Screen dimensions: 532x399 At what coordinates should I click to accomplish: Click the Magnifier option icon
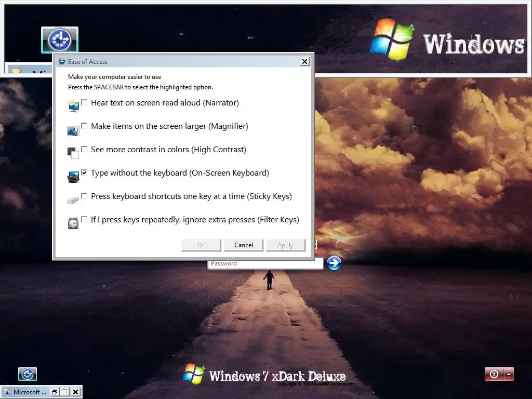(x=73, y=130)
